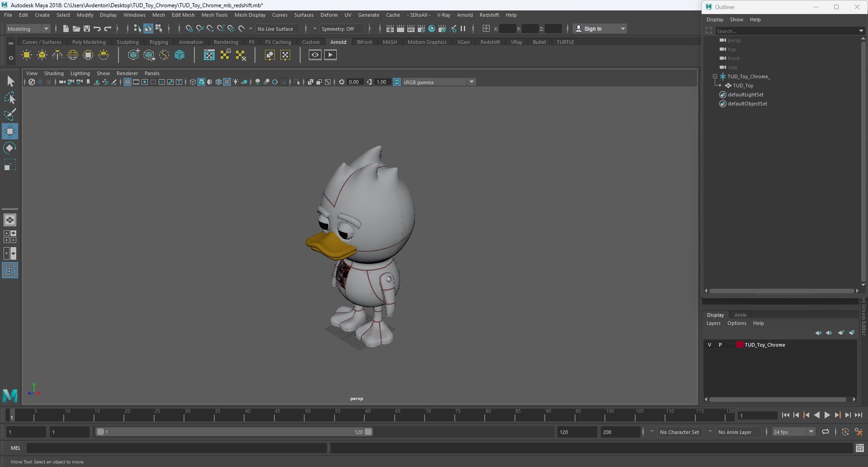Click the viewport exposure value field
868x467 pixels.
coord(354,82)
